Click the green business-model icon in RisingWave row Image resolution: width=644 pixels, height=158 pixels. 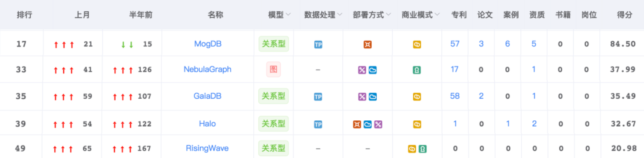click(x=422, y=149)
